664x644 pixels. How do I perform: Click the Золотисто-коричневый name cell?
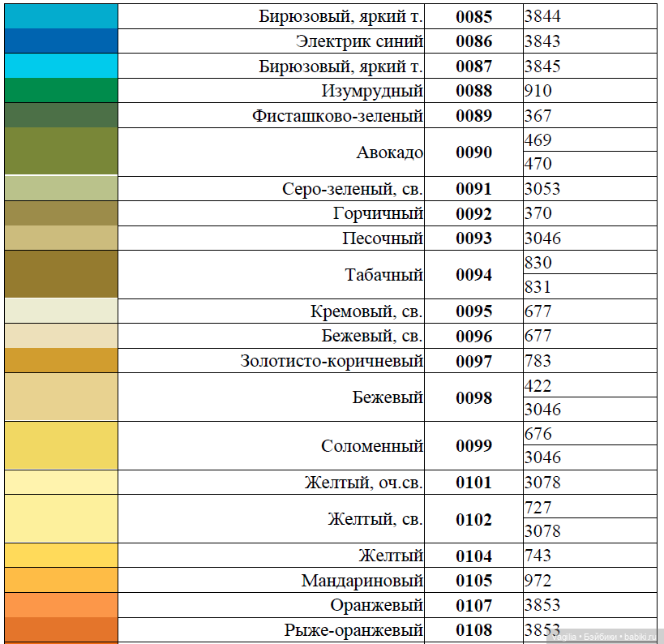[x=332, y=361]
